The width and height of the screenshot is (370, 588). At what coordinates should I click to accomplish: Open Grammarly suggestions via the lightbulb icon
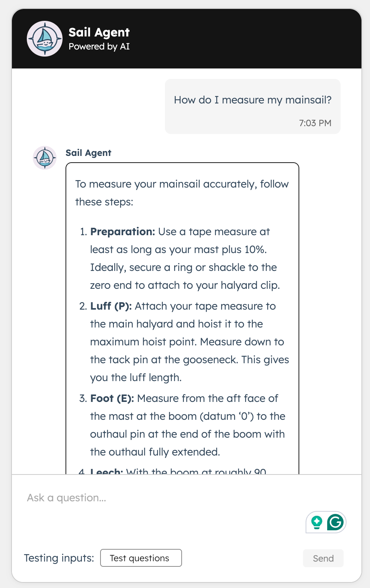tap(316, 522)
